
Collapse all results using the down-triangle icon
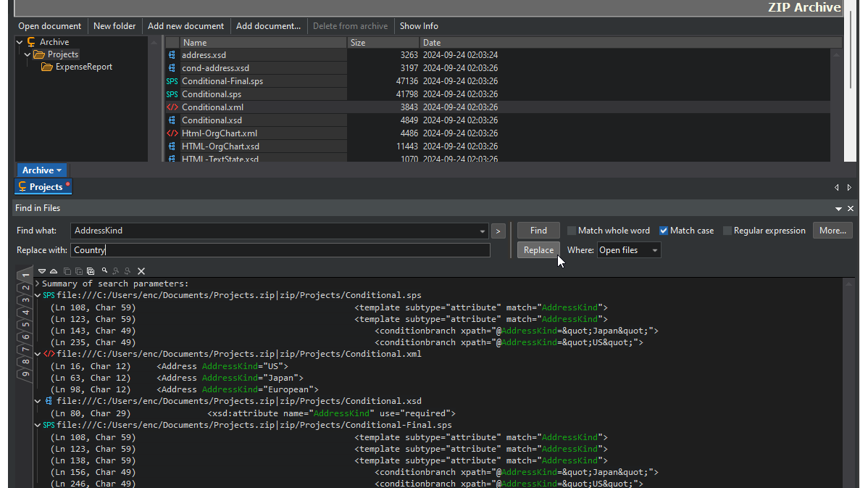coord(42,270)
